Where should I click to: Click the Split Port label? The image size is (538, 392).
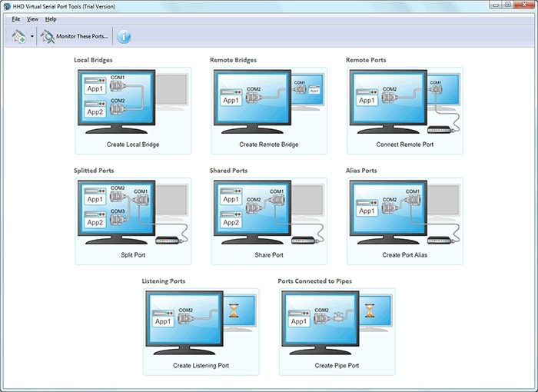coord(133,255)
